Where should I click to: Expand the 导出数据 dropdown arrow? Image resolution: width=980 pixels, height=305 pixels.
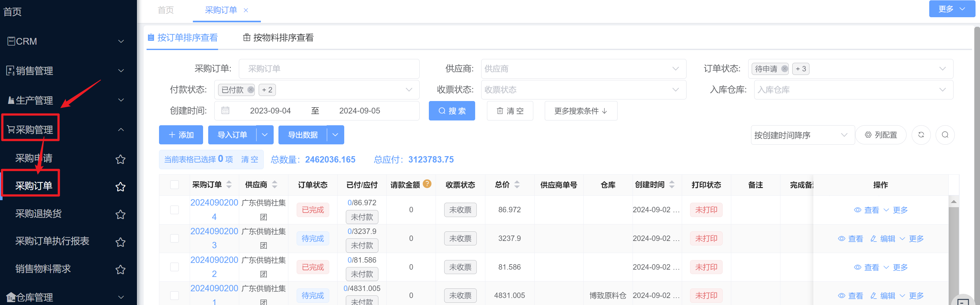[335, 135]
